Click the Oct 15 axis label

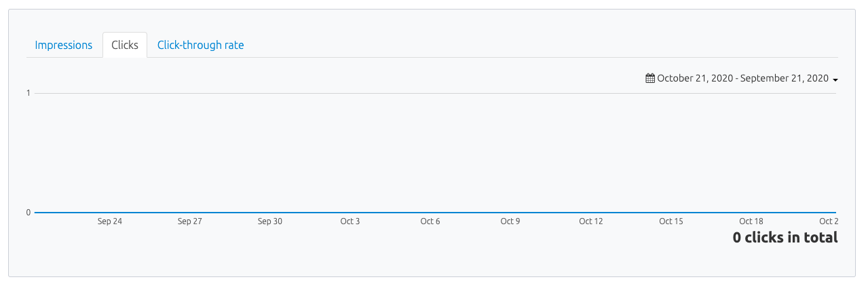point(671,221)
